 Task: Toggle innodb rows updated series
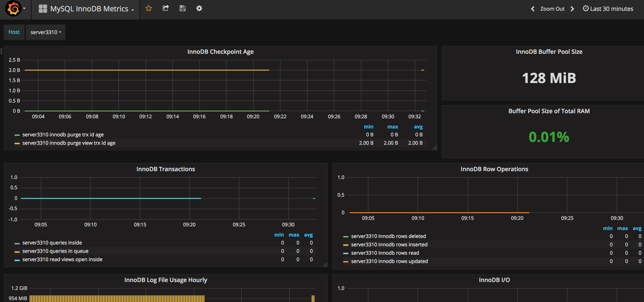click(x=389, y=261)
